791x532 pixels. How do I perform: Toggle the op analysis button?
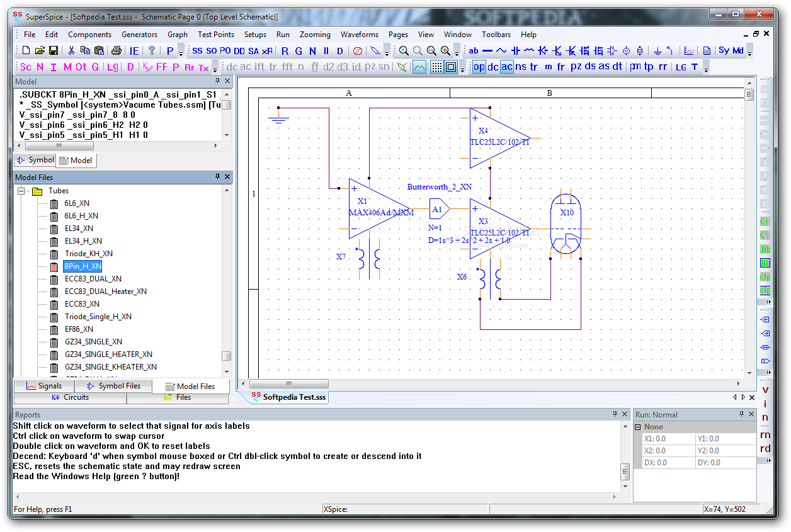click(x=479, y=67)
